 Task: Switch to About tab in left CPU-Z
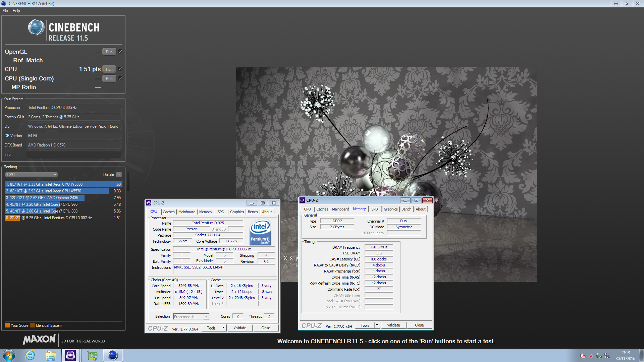(267, 212)
